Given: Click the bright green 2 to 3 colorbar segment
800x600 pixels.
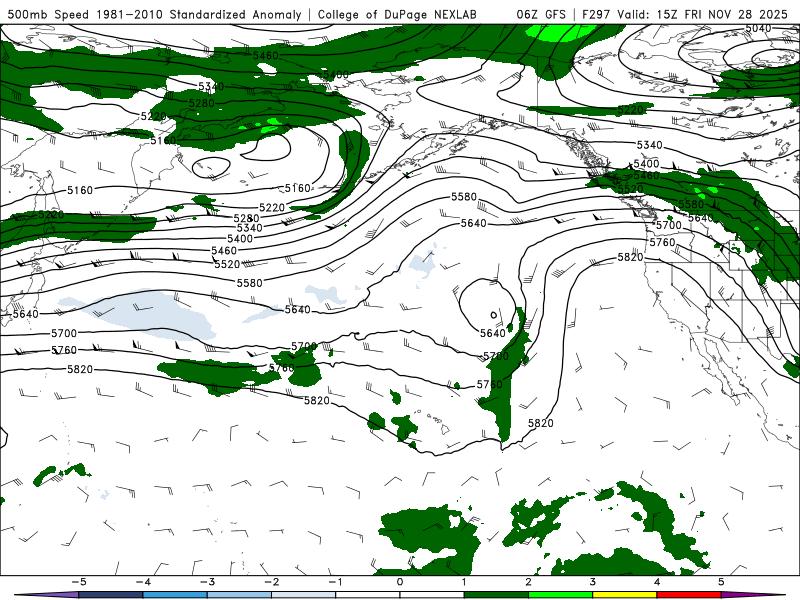Looking at the screenshot, I should (x=560, y=595).
